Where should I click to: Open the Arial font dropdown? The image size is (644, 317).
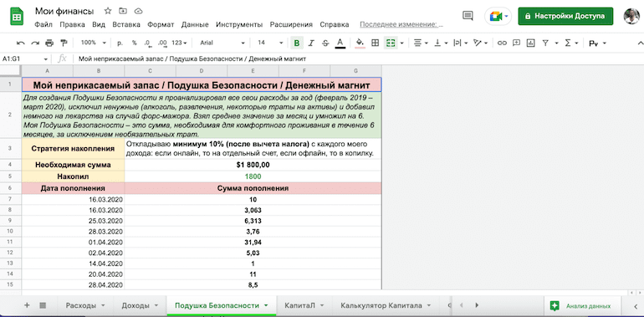[x=222, y=43]
